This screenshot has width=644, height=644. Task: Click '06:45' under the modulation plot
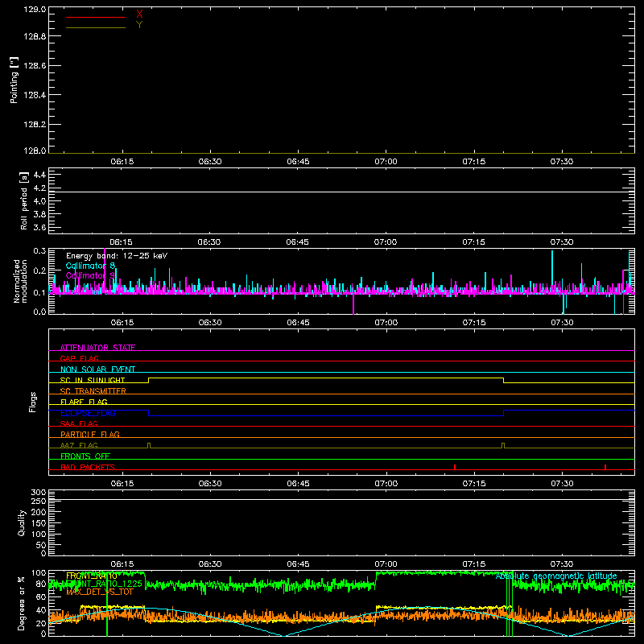pos(298,323)
